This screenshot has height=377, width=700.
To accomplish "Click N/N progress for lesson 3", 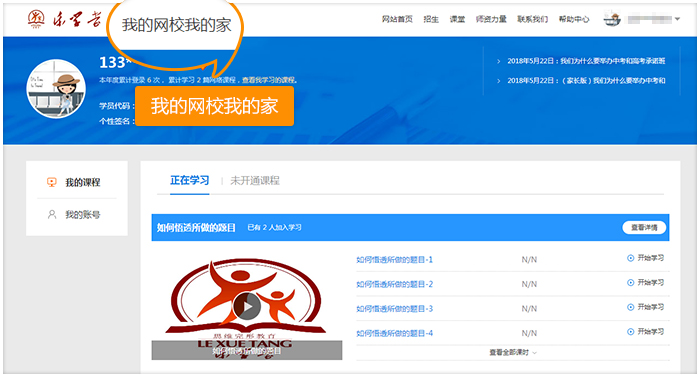I will [529, 309].
